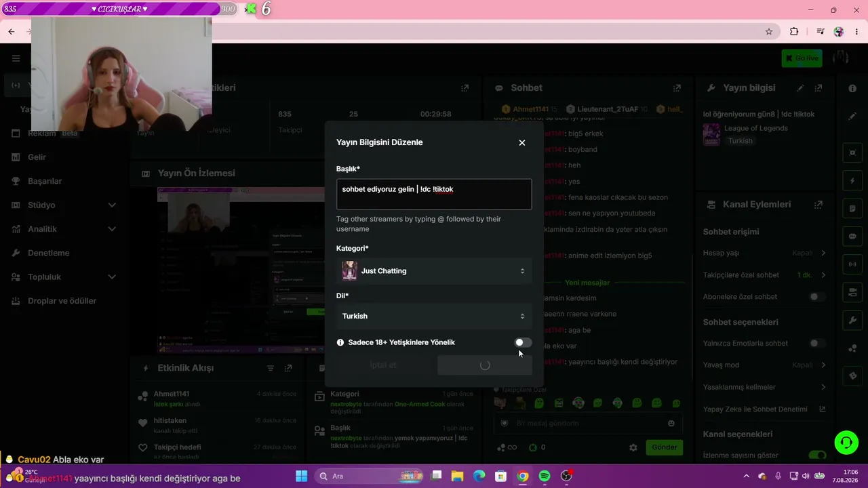
Task: Click the broadcast signal icon in right rail
Action: [852, 264]
